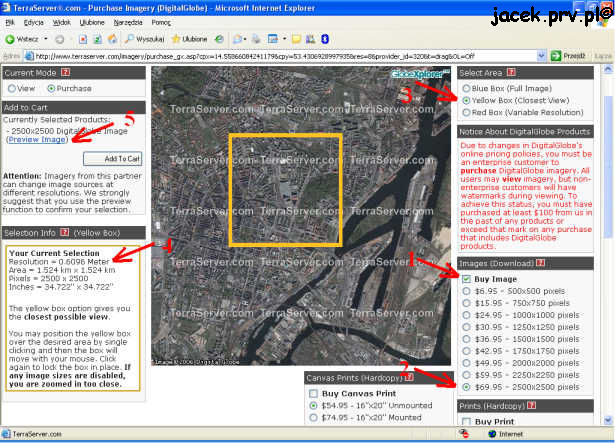
Task: Open the Ulubione menu in menu bar
Action: pyautogui.click(x=92, y=22)
